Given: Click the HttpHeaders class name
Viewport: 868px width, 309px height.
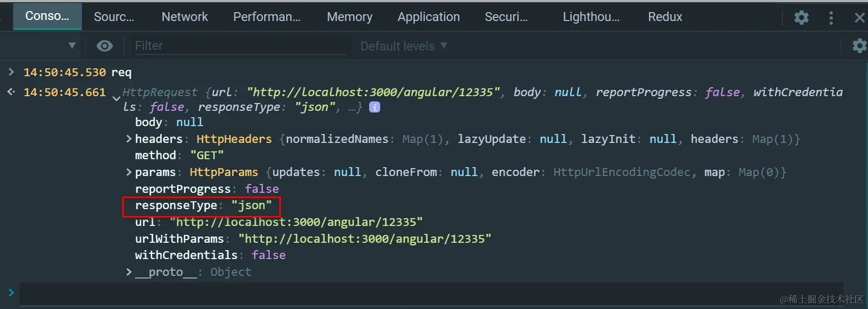Looking at the screenshot, I should (x=234, y=139).
